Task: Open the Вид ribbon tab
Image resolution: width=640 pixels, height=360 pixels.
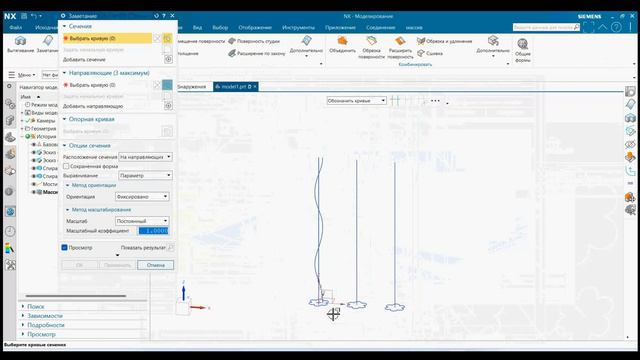Action: coord(198,27)
